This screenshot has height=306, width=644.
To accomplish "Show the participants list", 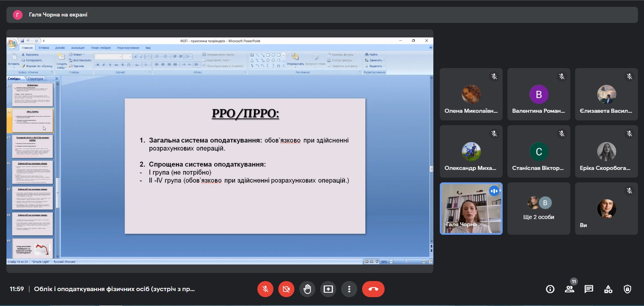I will click(569, 289).
